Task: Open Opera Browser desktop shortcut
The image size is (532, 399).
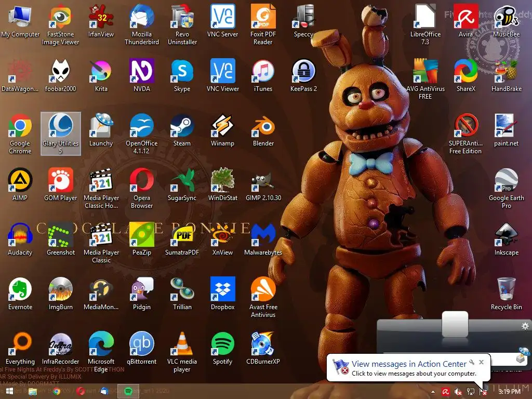Action: [142, 189]
